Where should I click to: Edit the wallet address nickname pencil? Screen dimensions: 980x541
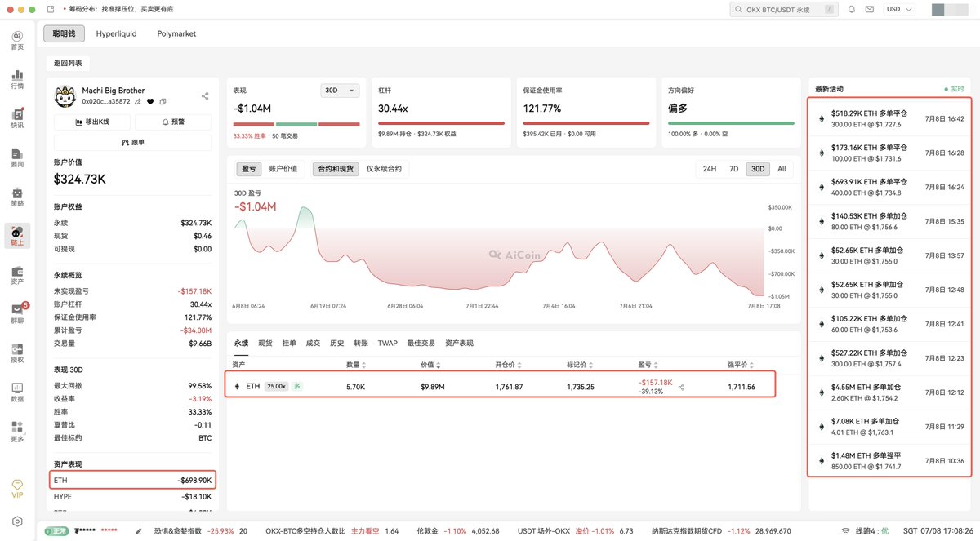point(138,102)
